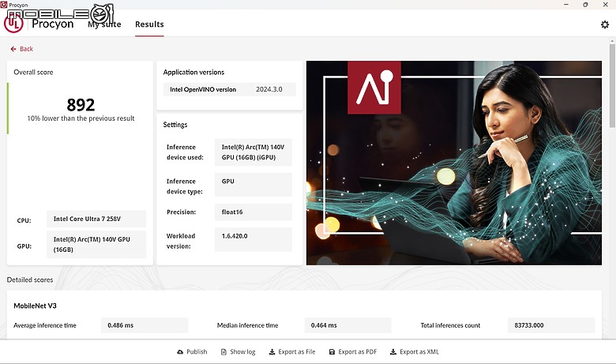This screenshot has width=616, height=364.
Task: Click the inference device used value
Action: click(254, 152)
